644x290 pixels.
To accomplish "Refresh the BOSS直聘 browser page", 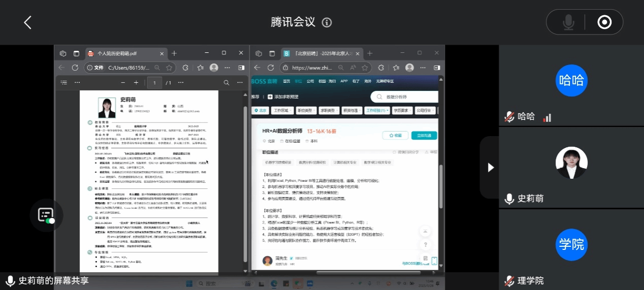I will click(271, 68).
